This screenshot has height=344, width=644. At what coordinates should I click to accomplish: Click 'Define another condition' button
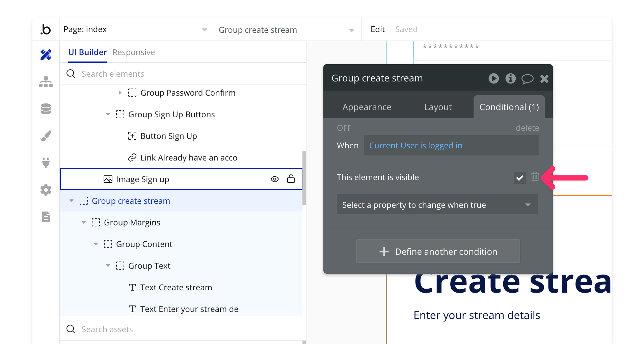[x=438, y=251]
